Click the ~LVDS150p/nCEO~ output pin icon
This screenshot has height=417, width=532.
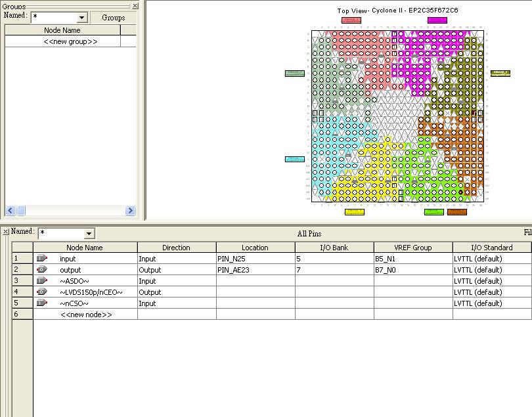[x=43, y=292]
